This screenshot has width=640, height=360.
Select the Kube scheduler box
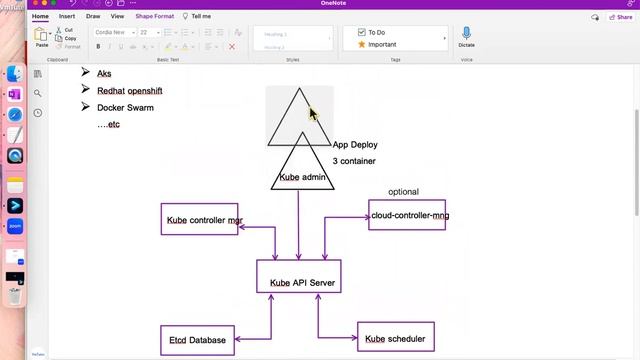(396, 337)
